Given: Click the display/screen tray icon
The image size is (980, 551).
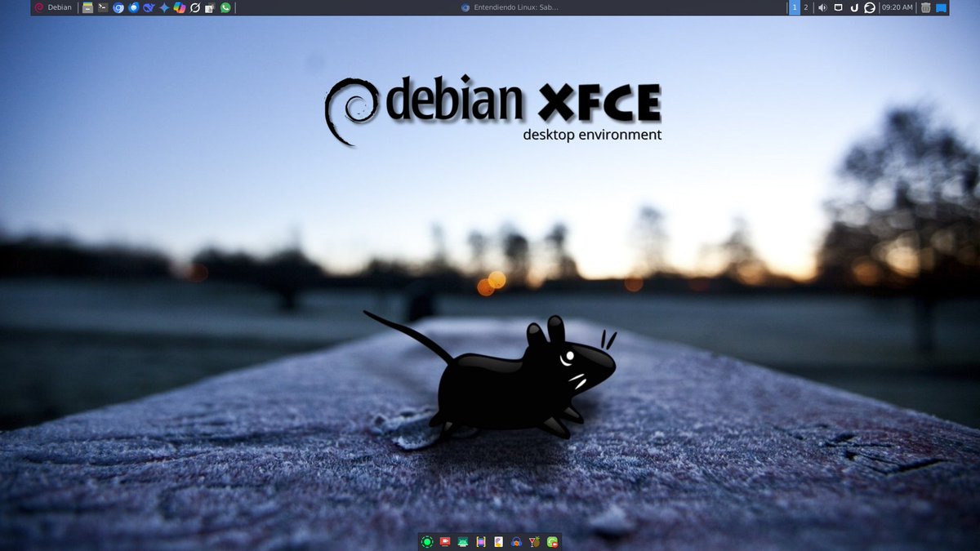Looking at the screenshot, I should [838, 7].
